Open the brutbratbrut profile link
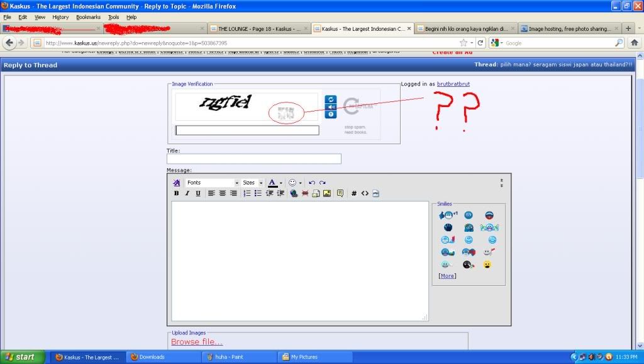The image size is (644, 364). point(453,84)
